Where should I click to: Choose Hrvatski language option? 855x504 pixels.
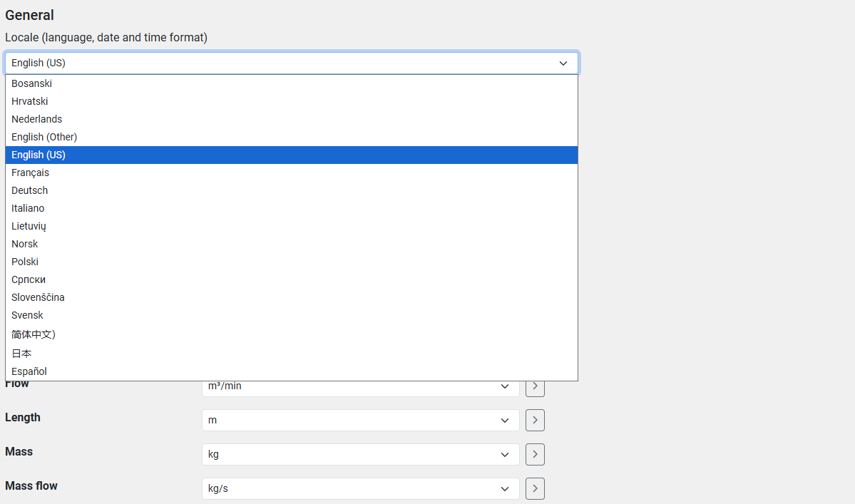pyautogui.click(x=30, y=101)
